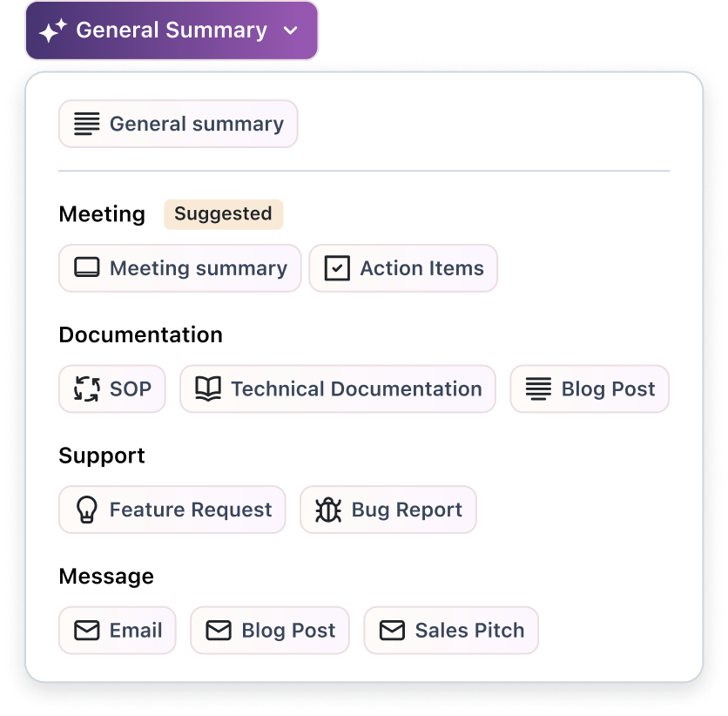Open the General Summary dropdown button
This screenshot has height=716, width=728.
172,30
